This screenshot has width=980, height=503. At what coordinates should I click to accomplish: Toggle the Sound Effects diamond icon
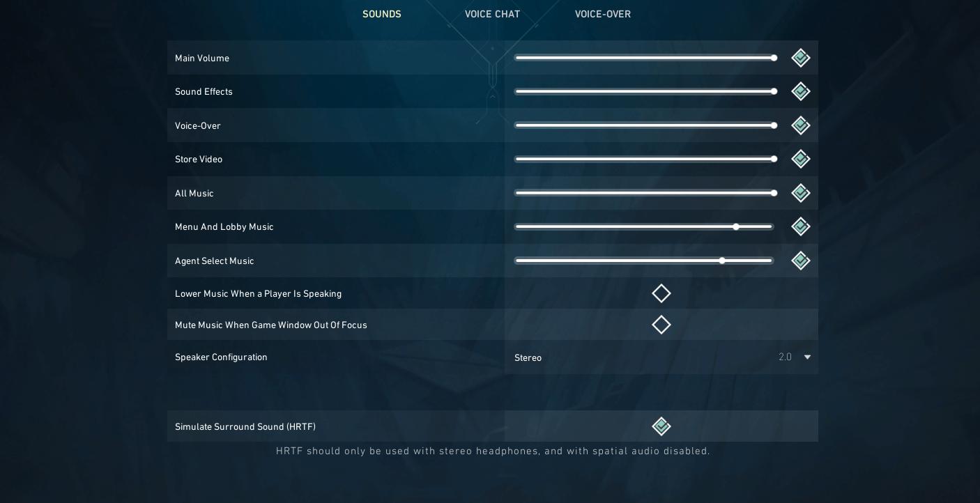(801, 91)
